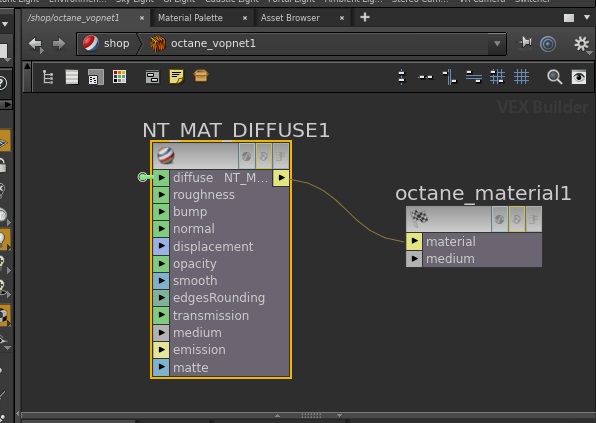Click the vertical layout nodes icon

coord(402,77)
